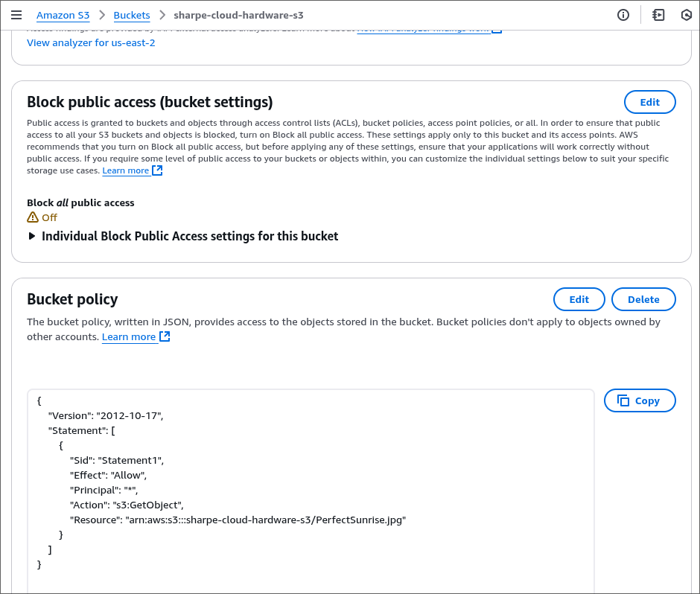Screen dimensions: 700x594
Task: Click external link icon after Bucket policy Learn more
Action: pyautogui.click(x=165, y=336)
